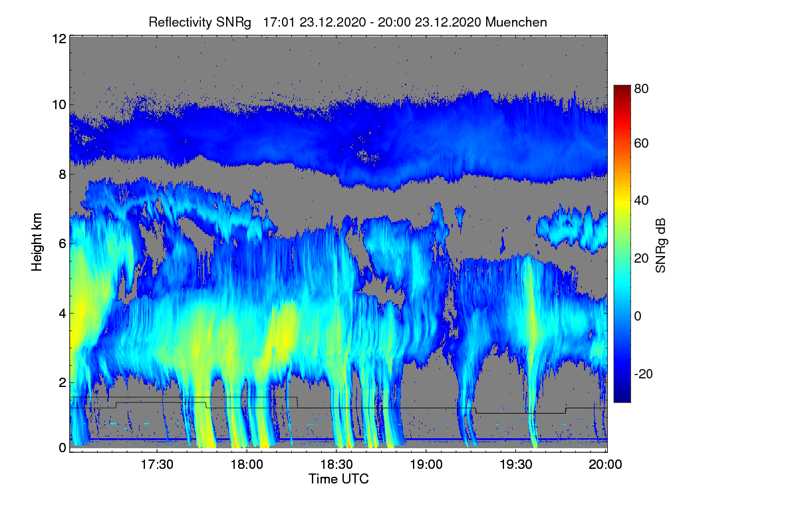Image resolution: width=798 pixels, height=532 pixels.
Task: Click the 4 km height tick label
Action: click(63, 313)
